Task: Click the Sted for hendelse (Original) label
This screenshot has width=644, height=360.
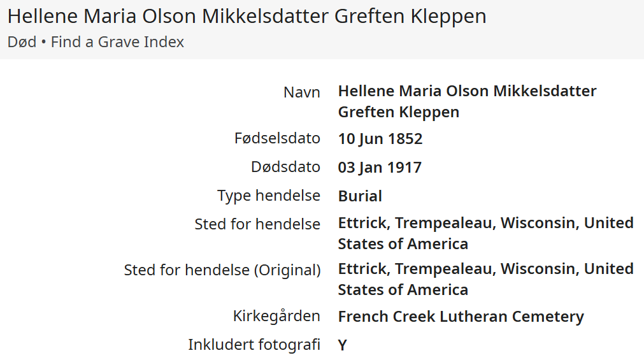Action: coord(222,270)
